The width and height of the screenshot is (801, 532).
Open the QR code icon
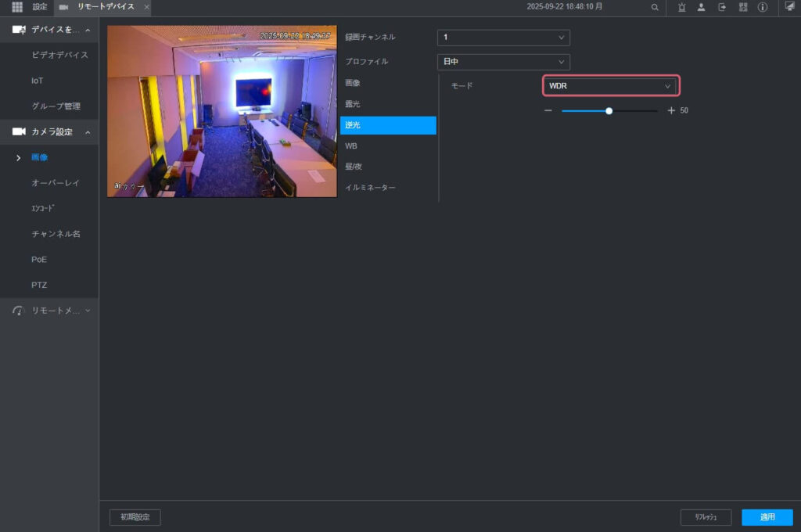click(x=742, y=7)
